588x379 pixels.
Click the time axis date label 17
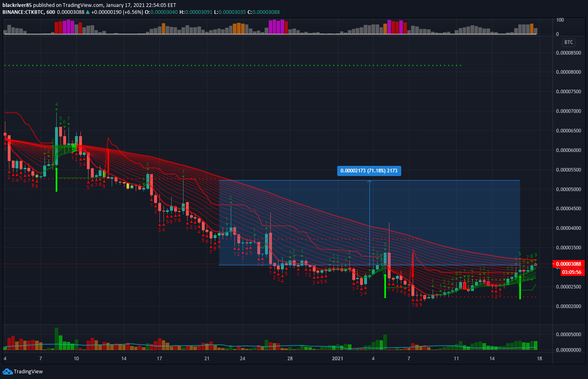[x=159, y=359]
